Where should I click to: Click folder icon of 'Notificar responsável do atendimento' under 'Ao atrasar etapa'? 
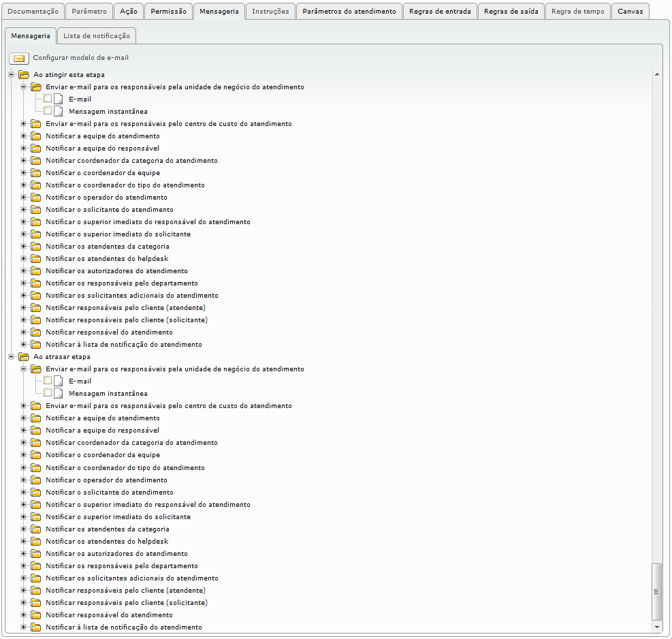tap(36, 615)
